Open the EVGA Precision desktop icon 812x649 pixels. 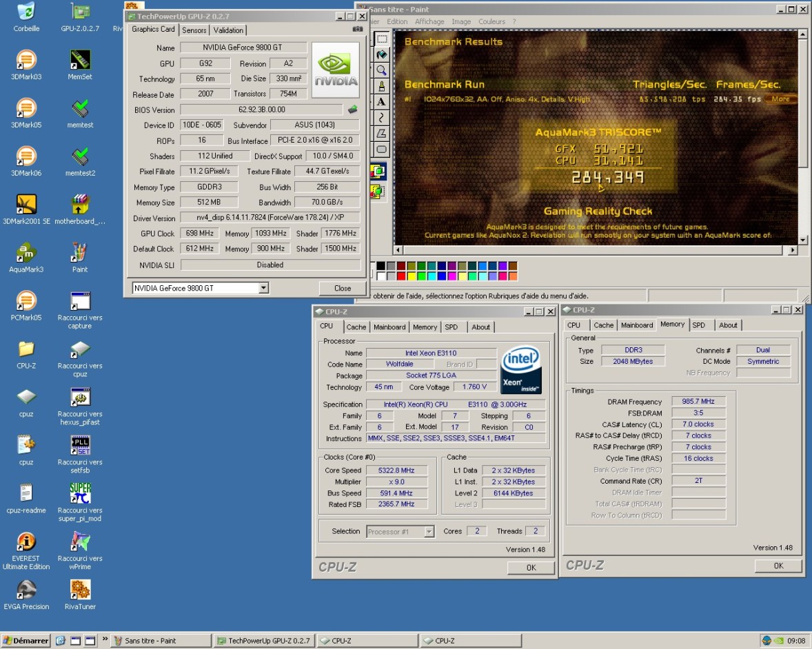(26, 594)
